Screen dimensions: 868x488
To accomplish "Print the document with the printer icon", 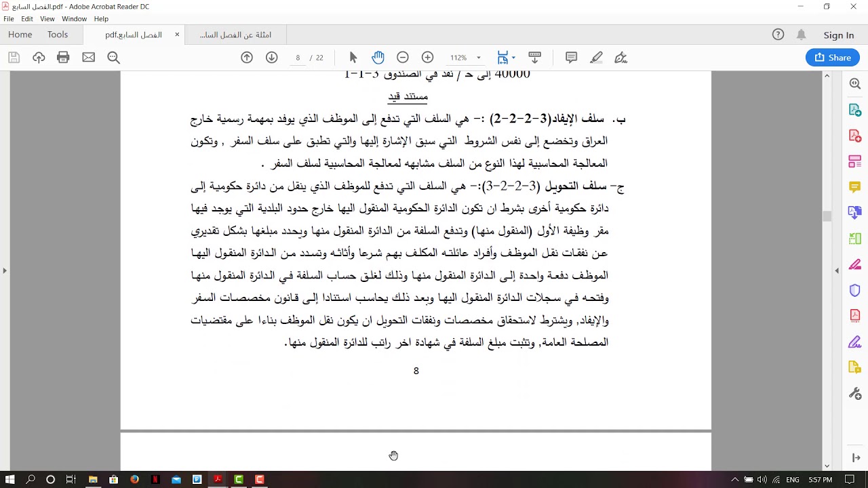I will (63, 58).
